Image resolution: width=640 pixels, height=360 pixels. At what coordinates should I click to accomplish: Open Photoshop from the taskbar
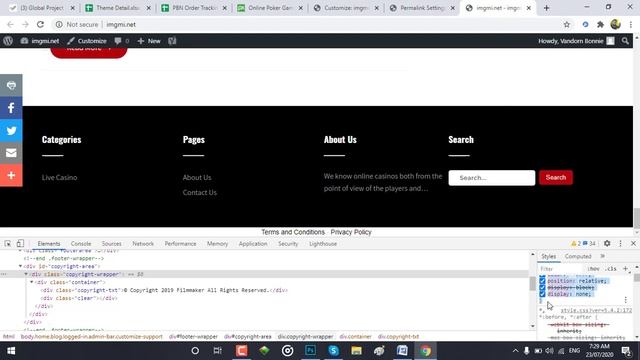coord(311,351)
